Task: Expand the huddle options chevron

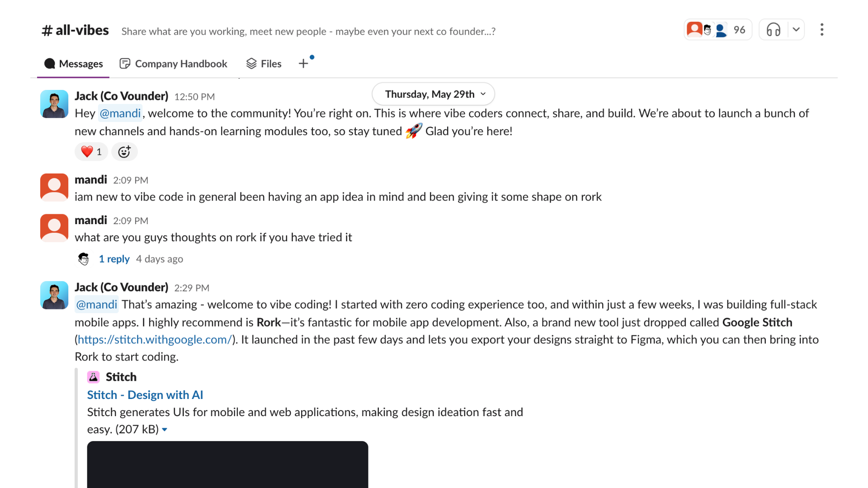Action: (796, 29)
